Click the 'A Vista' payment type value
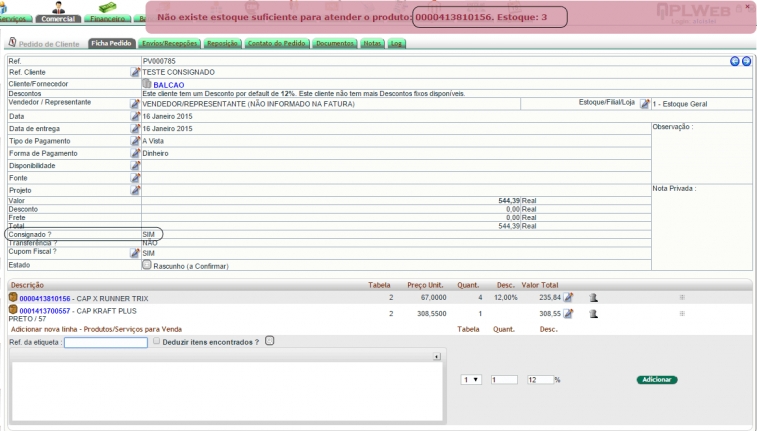 click(153, 141)
